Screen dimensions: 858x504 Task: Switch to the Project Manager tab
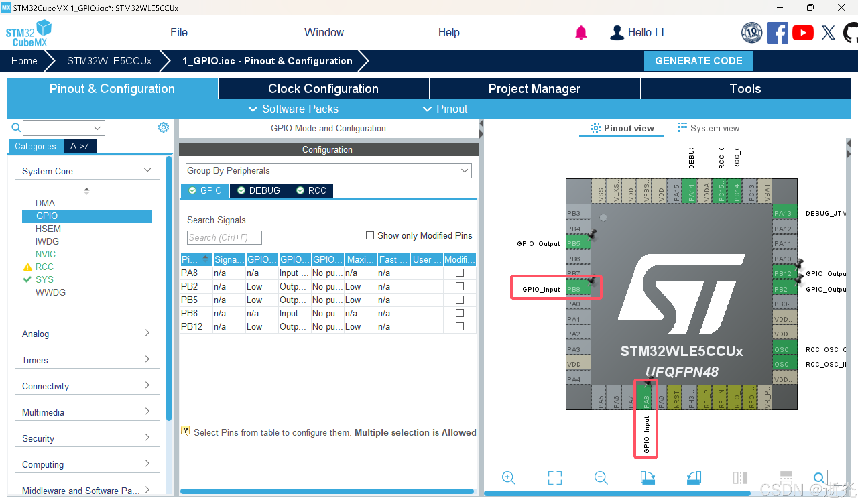534,88
